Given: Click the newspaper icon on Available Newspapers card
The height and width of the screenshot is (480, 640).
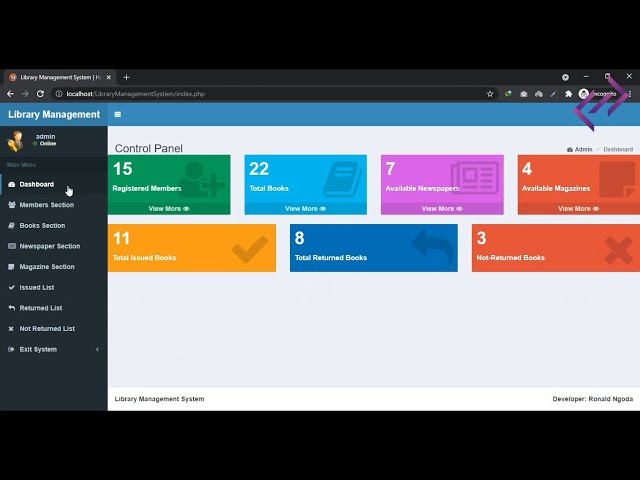Looking at the screenshot, I should tap(475, 178).
